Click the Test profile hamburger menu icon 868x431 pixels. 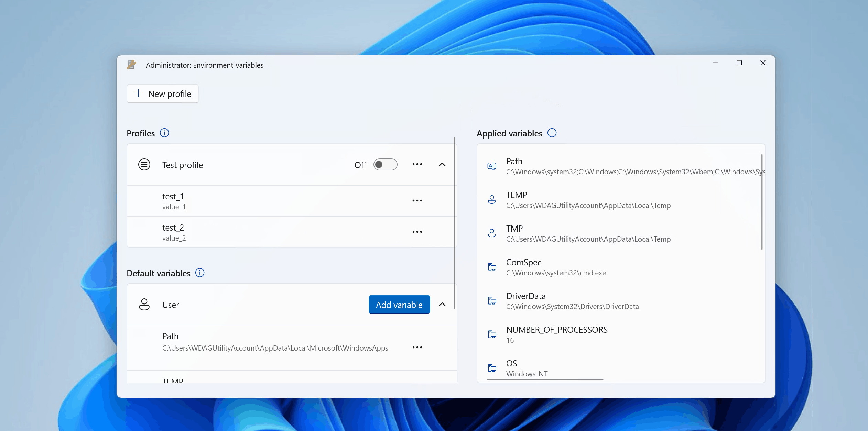click(144, 164)
